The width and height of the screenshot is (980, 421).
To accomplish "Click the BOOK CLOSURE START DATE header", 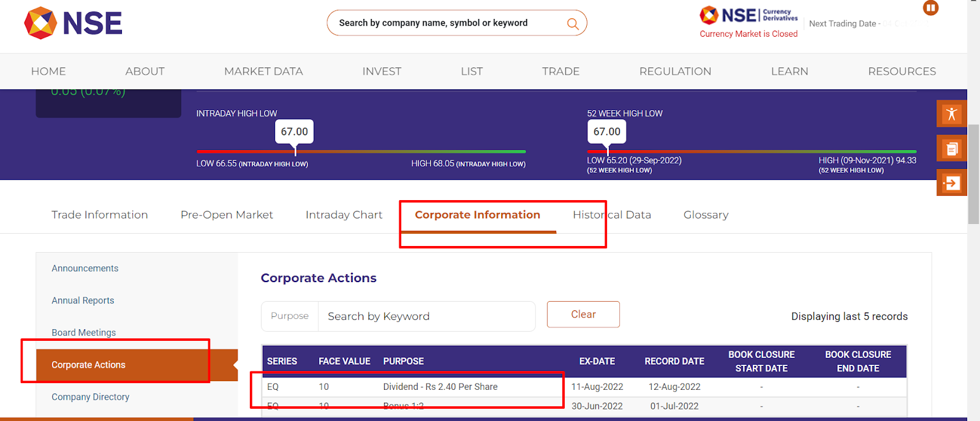I will (761, 362).
